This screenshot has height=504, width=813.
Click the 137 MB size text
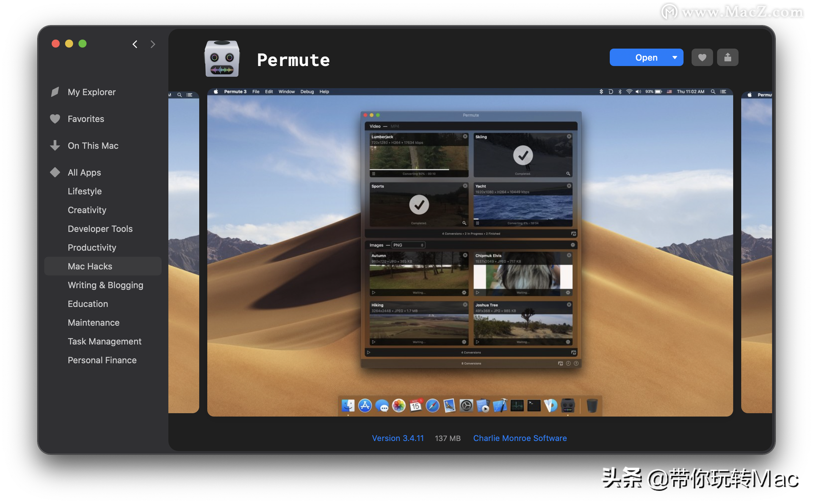[448, 438]
